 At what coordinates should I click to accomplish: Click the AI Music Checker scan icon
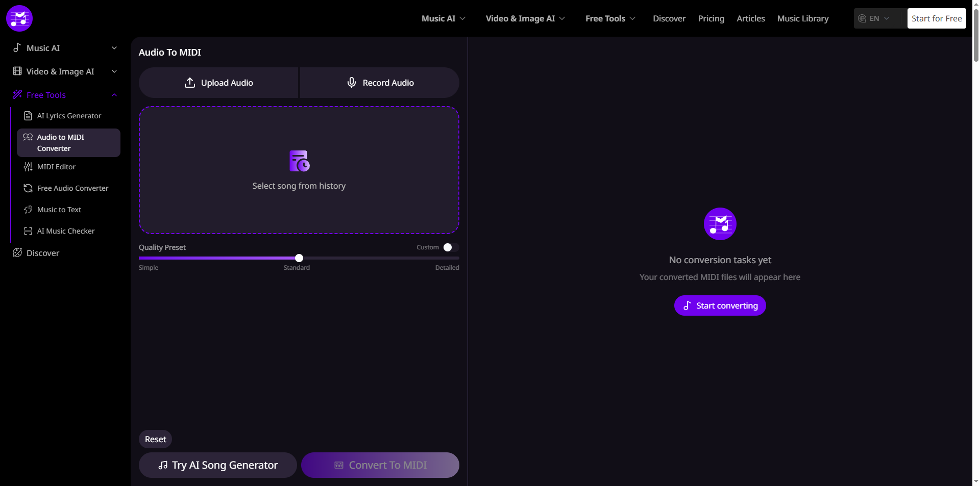(28, 232)
